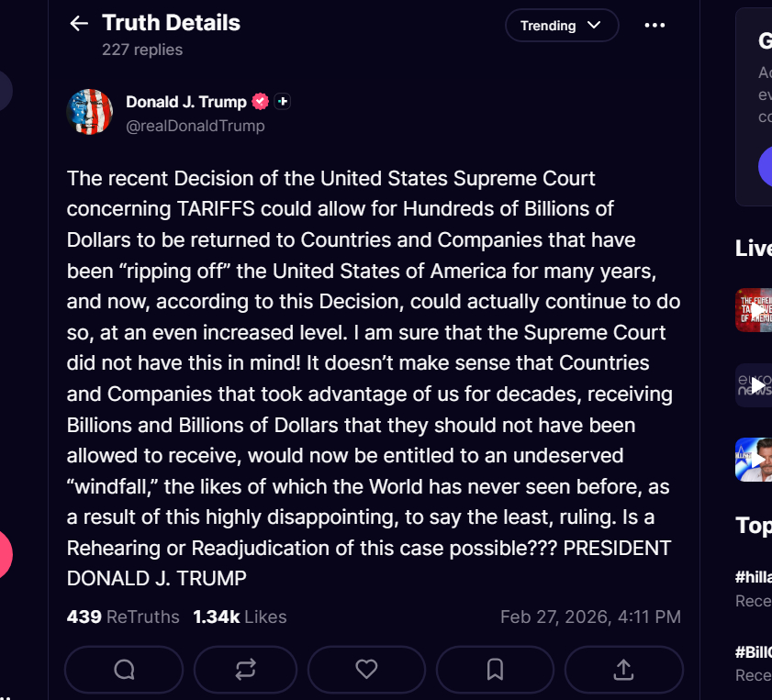The image size is (772, 700).
Task: Click the plus badge next to verified checkmark
Action: coord(283,102)
